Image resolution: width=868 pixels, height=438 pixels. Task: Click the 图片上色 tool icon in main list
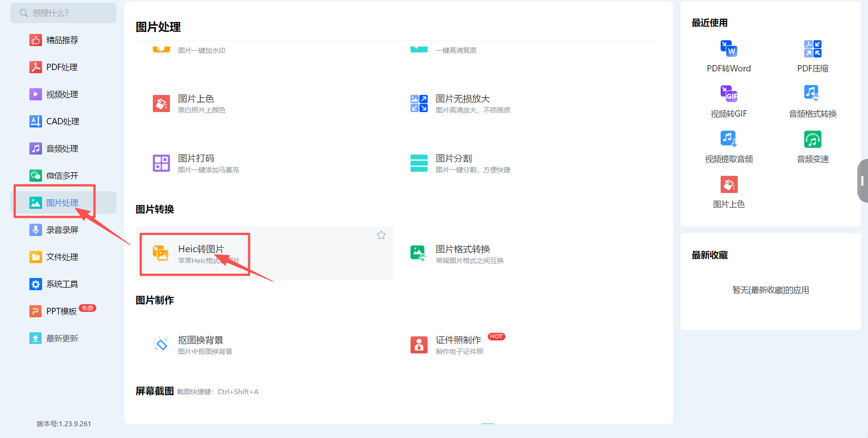coord(161,104)
